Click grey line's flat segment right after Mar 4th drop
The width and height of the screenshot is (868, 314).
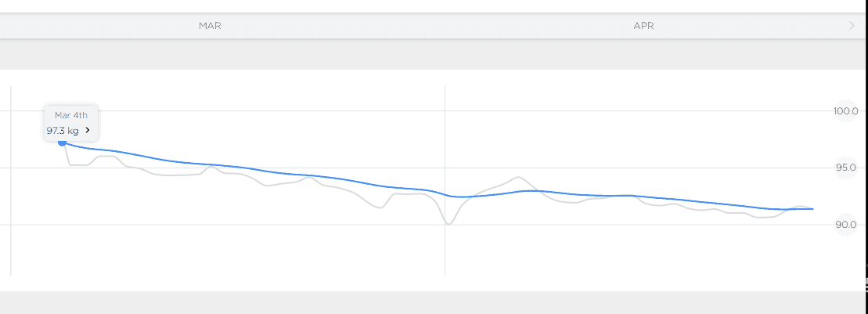tap(79, 165)
